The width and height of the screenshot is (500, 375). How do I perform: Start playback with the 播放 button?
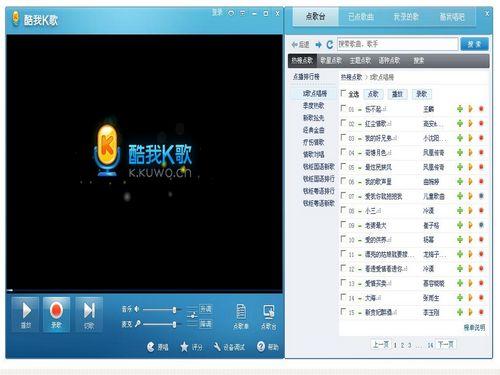pos(25,314)
